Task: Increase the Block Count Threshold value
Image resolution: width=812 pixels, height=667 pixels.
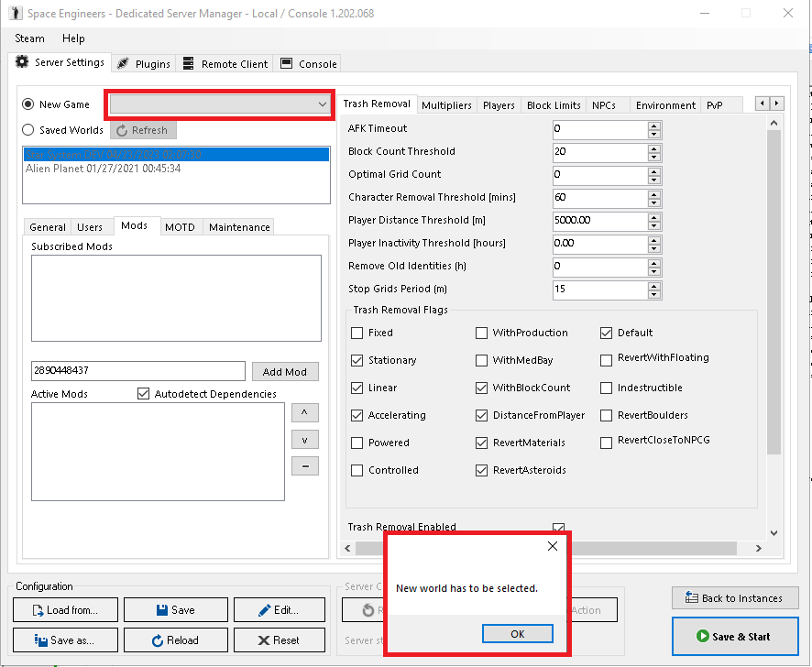Action: 653,148
